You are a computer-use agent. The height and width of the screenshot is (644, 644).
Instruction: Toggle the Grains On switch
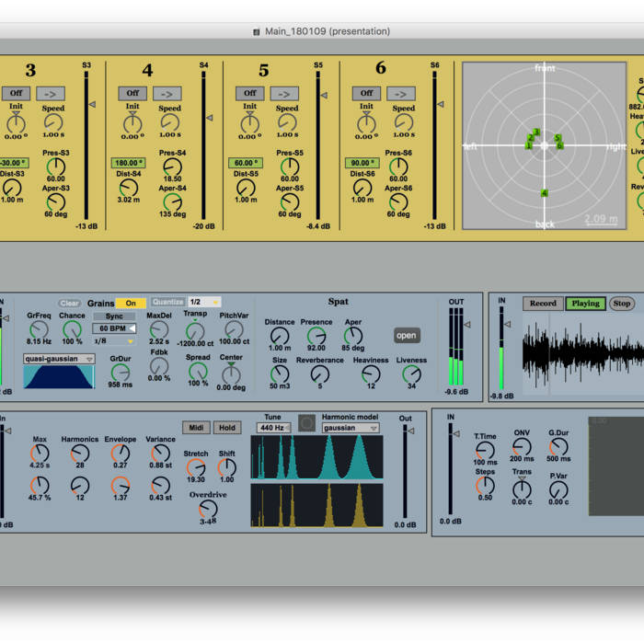coord(131,303)
